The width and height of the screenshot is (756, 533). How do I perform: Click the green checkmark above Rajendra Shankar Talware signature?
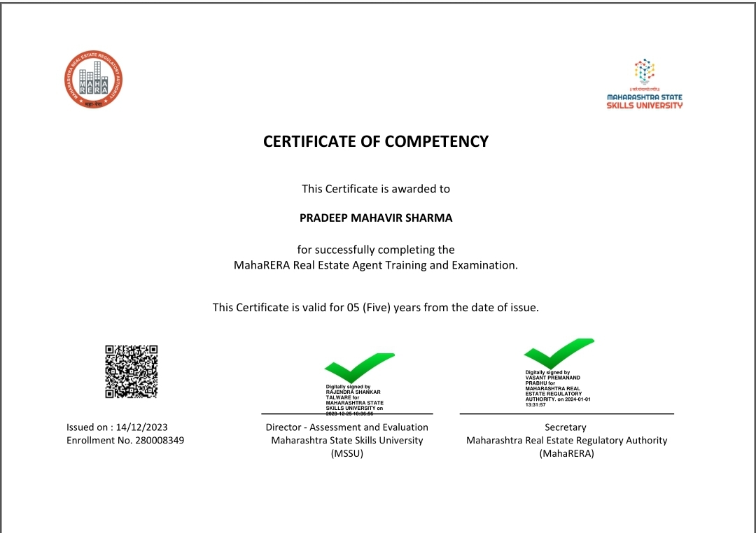(x=358, y=367)
